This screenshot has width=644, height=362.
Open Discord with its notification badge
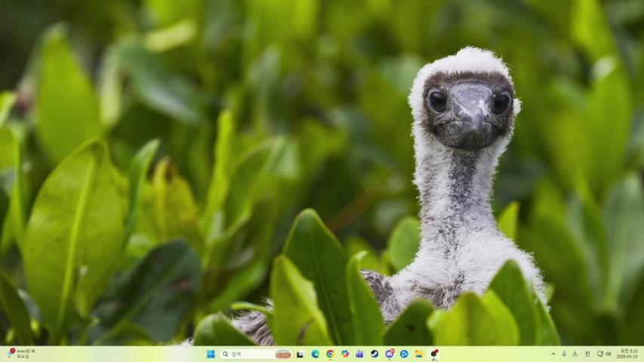pos(390,354)
